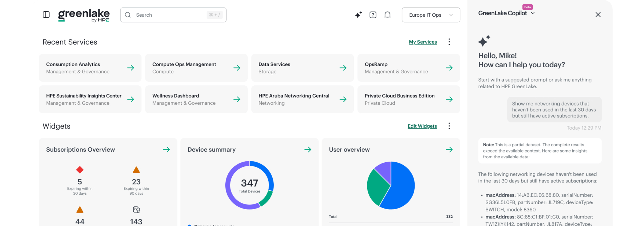This screenshot has width=644, height=226.
Task: Close the GreenLake Copilot panel
Action: click(598, 14)
